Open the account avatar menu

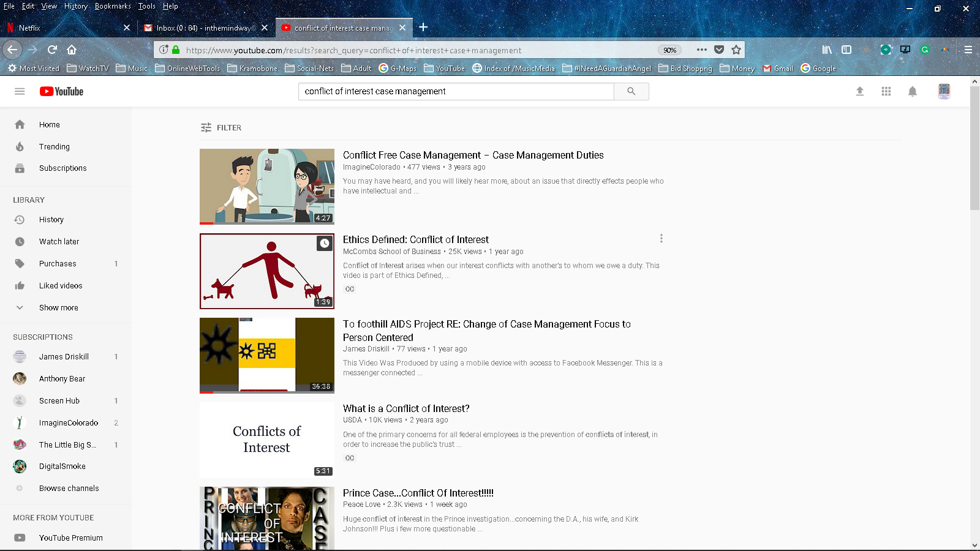pyautogui.click(x=944, y=91)
